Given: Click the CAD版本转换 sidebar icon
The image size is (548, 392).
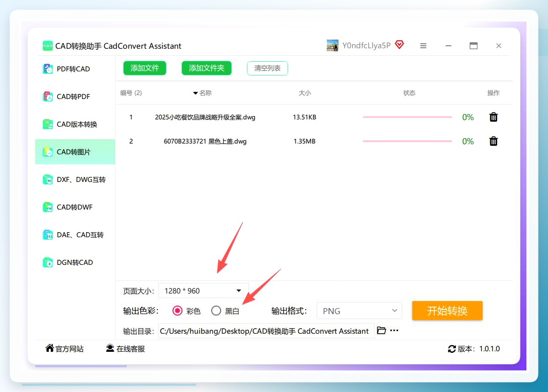Looking at the screenshot, I should click(48, 124).
